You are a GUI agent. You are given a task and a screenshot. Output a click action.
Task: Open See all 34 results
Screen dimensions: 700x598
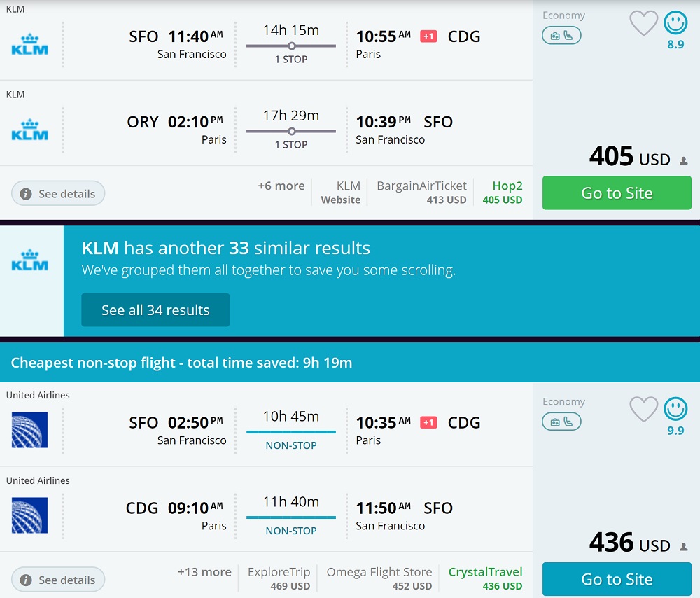tap(155, 310)
